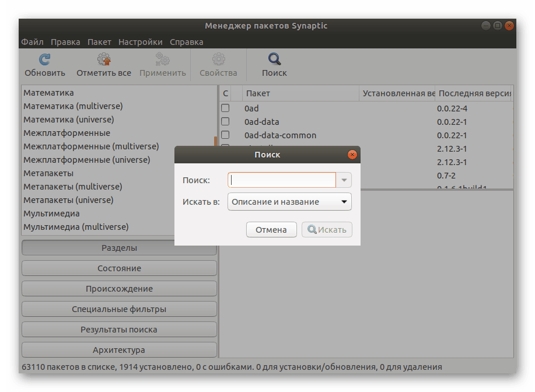The width and height of the screenshot is (535, 392).
Task: Tick the checkbox for 0ad-data-common
Action: (x=225, y=135)
